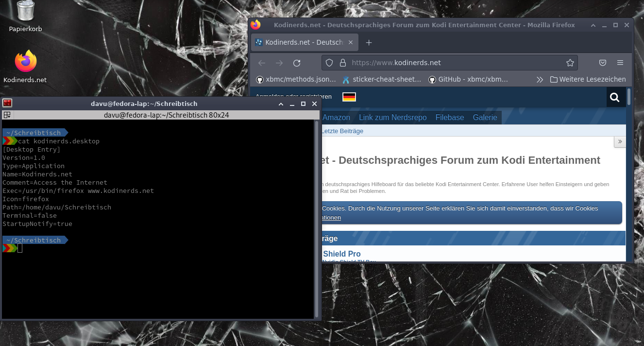644x346 pixels.
Task: Click forum page main heading text
Action: click(460, 160)
